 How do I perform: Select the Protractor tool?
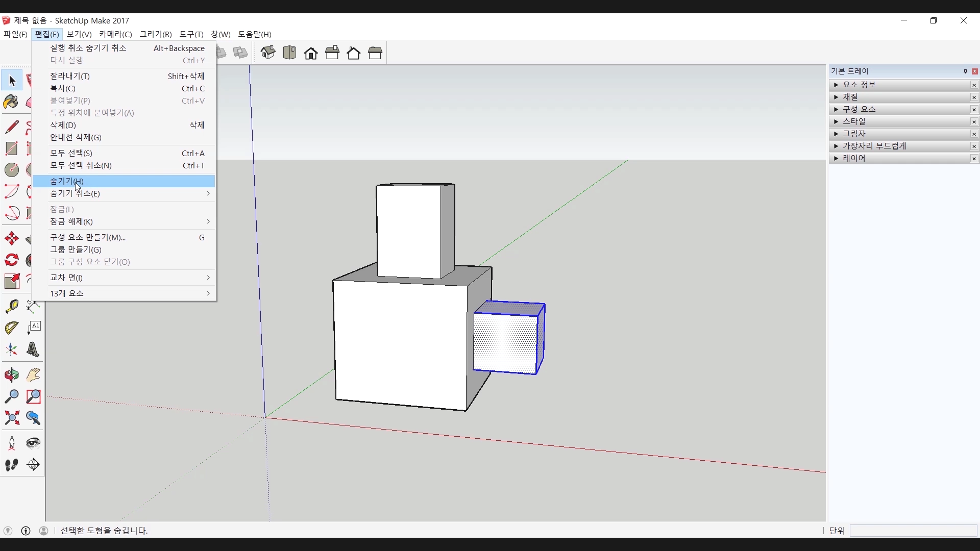pyautogui.click(x=11, y=328)
